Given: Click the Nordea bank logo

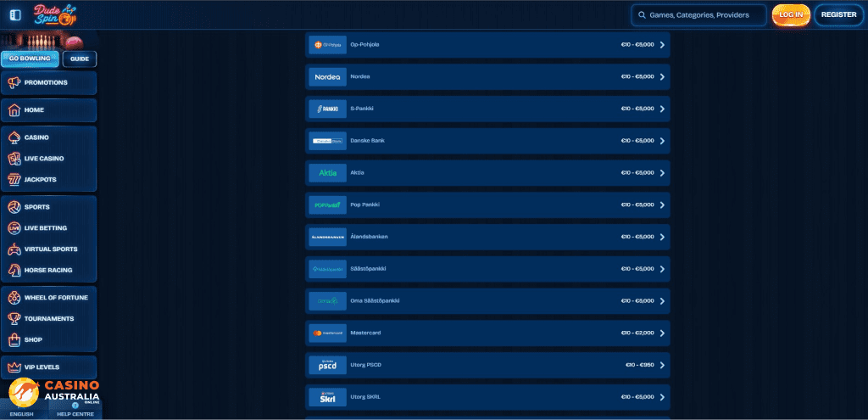Looking at the screenshot, I should pyautogui.click(x=328, y=77).
